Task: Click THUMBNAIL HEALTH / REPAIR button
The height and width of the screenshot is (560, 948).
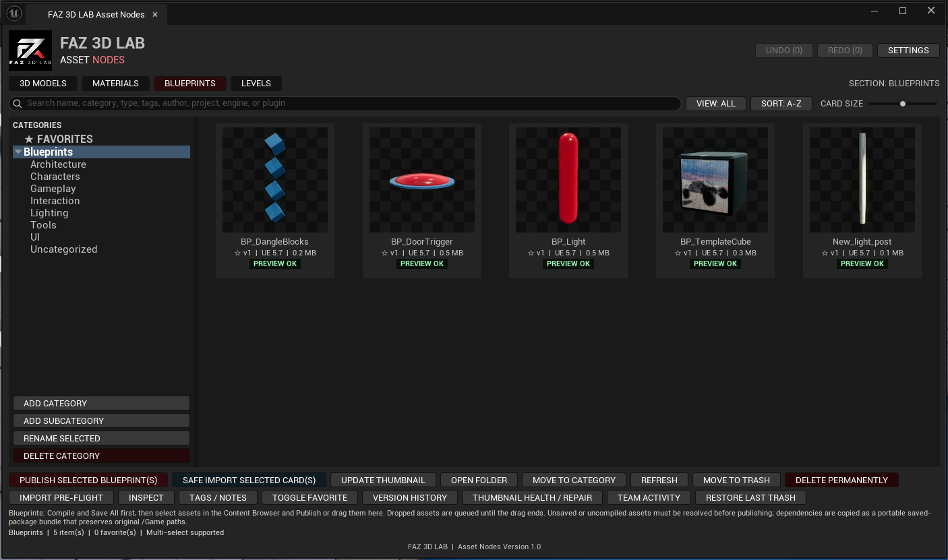Action: [532, 497]
